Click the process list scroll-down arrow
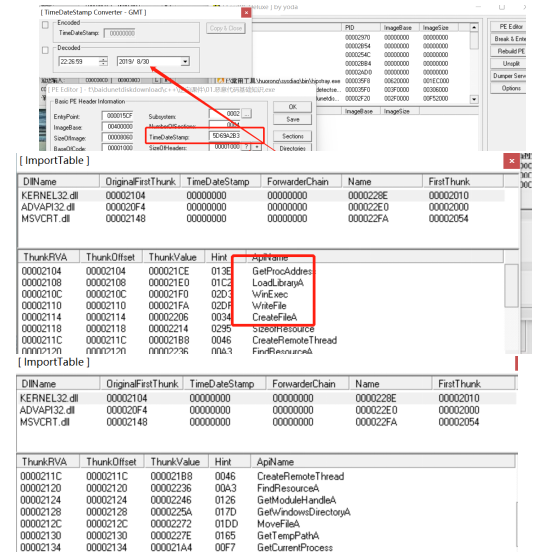This screenshot has width=549, height=552. pos(474,99)
